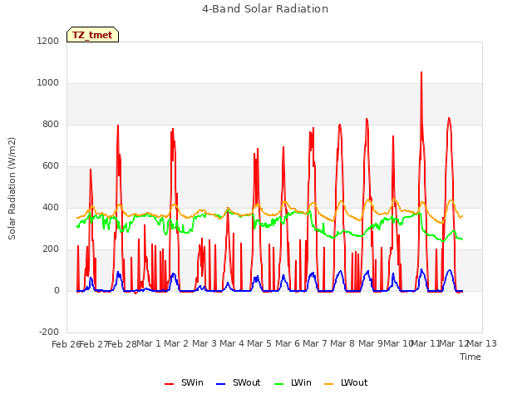Click the red SWin legend line swatch
This screenshot has width=532, height=399.
[x=169, y=384]
